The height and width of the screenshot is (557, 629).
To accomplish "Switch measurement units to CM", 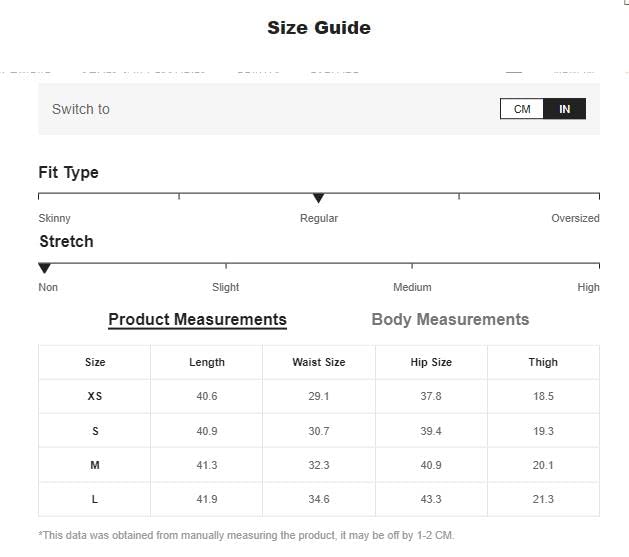I will click(x=522, y=109).
